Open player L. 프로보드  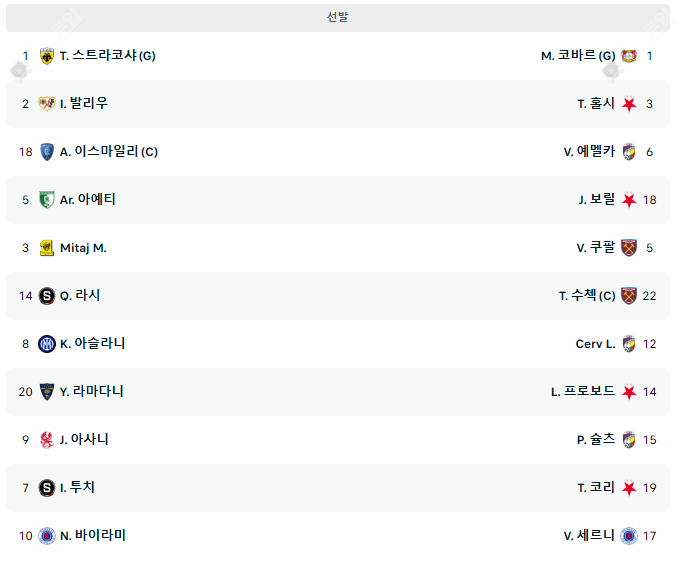(x=583, y=392)
